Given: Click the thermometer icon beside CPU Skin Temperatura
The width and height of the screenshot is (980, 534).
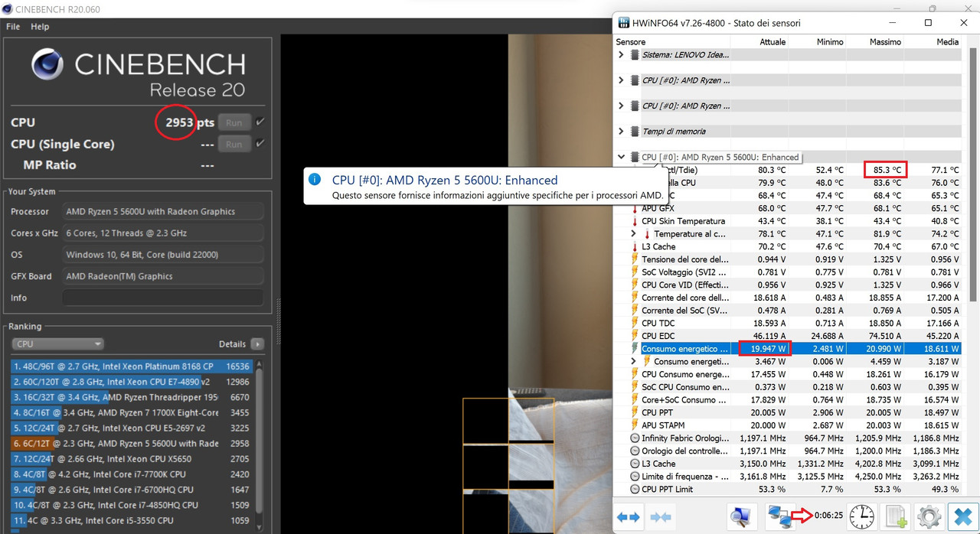Looking at the screenshot, I should pyautogui.click(x=634, y=221).
